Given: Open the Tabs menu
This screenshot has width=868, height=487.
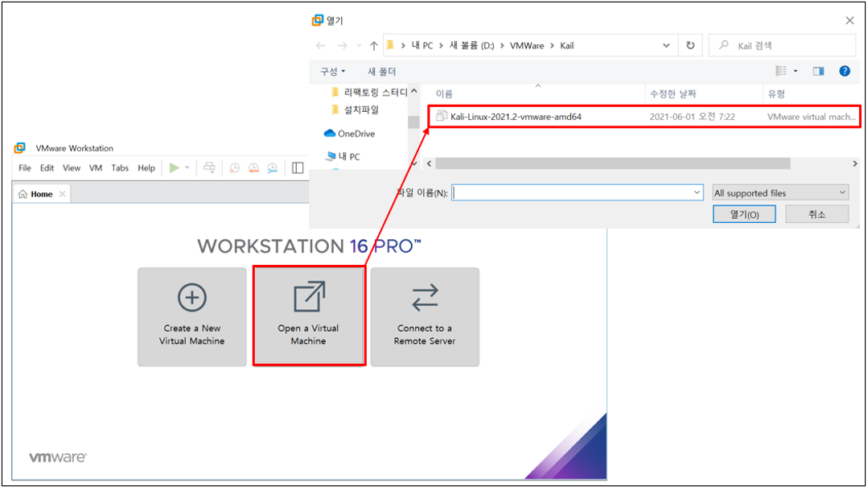Looking at the screenshot, I should pos(120,168).
